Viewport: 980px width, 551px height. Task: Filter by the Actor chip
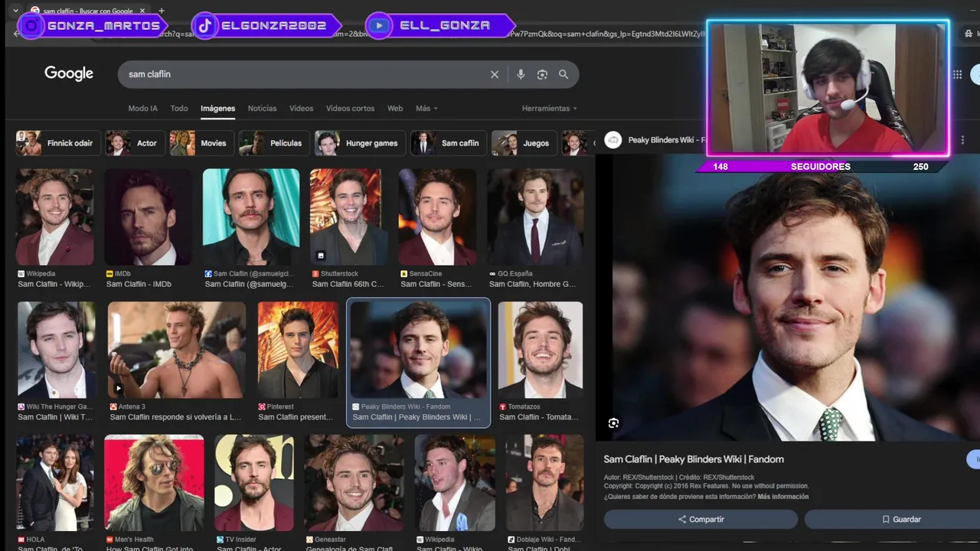[134, 143]
